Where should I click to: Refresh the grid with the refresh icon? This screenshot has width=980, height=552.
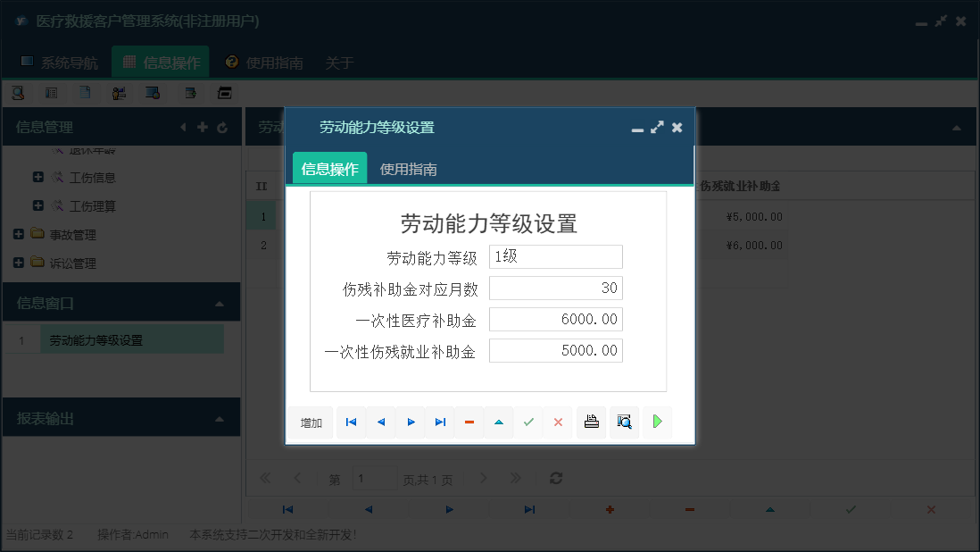[555, 478]
